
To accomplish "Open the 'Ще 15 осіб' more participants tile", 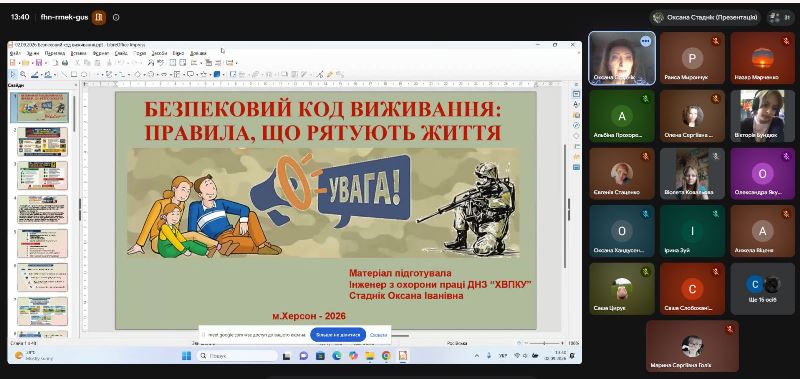I will click(762, 289).
